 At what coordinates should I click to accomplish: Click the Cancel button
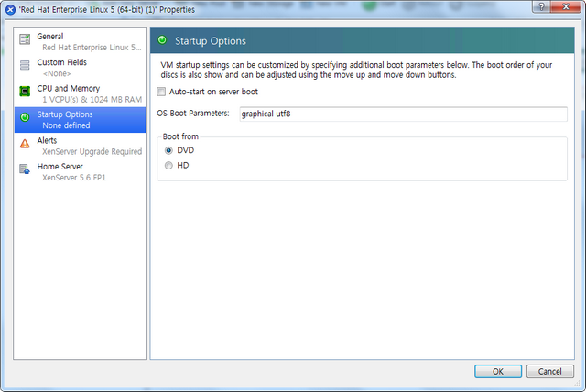tap(549, 372)
